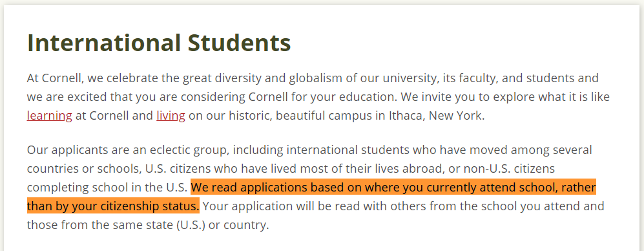644x251 pixels.
Task: Open the "learning" hyperlink
Action: [x=49, y=116]
